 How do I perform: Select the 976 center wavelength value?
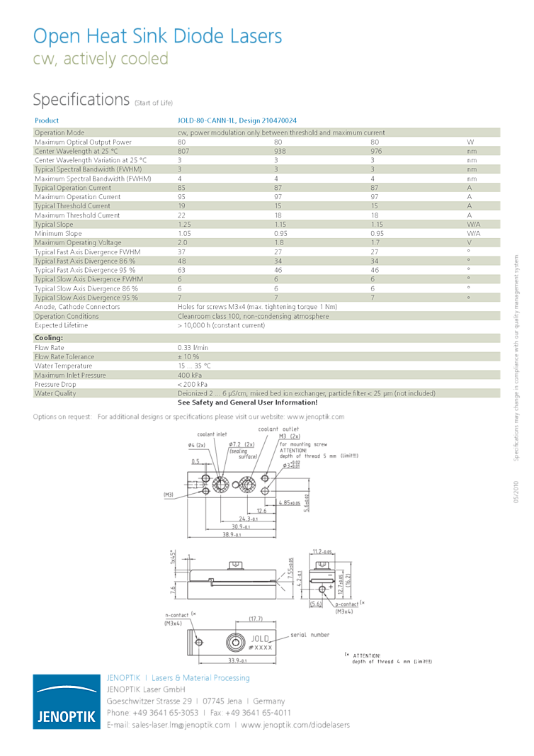(x=376, y=151)
